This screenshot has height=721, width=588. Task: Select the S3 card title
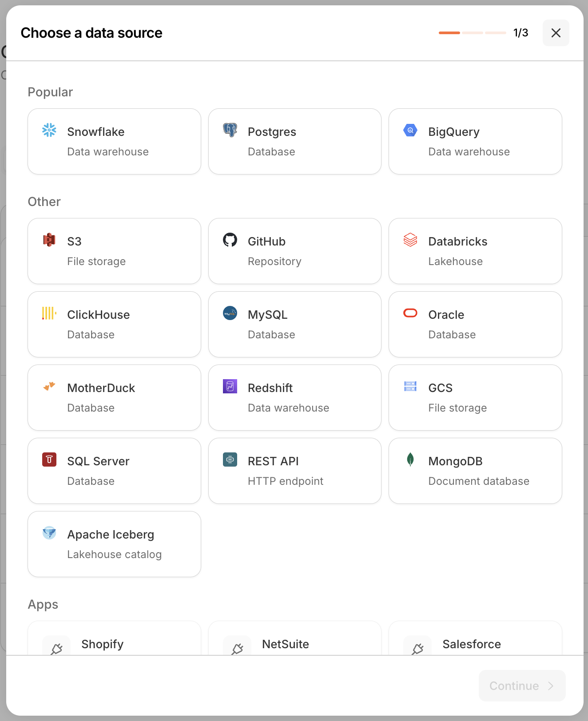(74, 242)
